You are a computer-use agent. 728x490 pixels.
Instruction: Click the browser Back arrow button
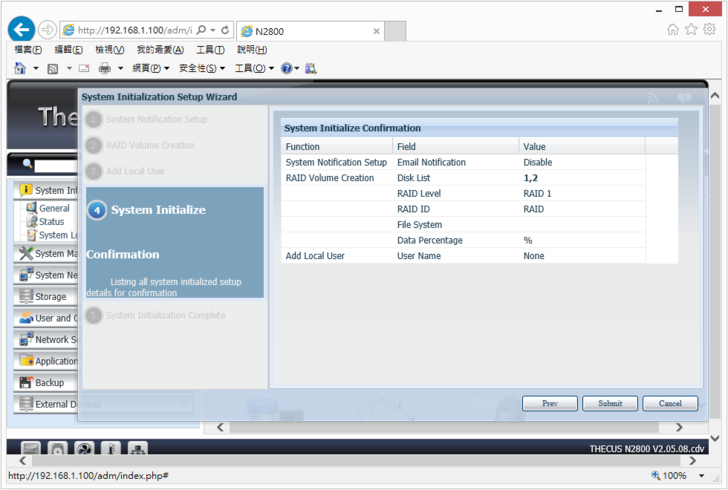(21, 30)
